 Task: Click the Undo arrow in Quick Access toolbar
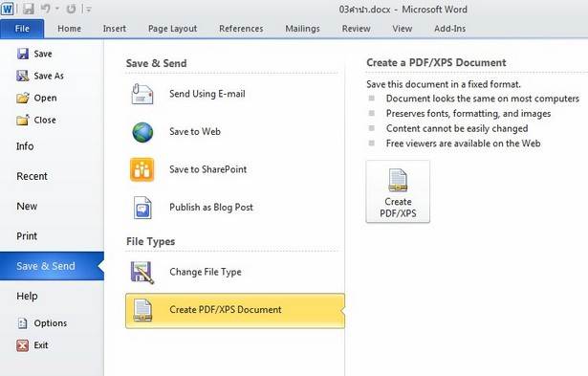(x=45, y=9)
